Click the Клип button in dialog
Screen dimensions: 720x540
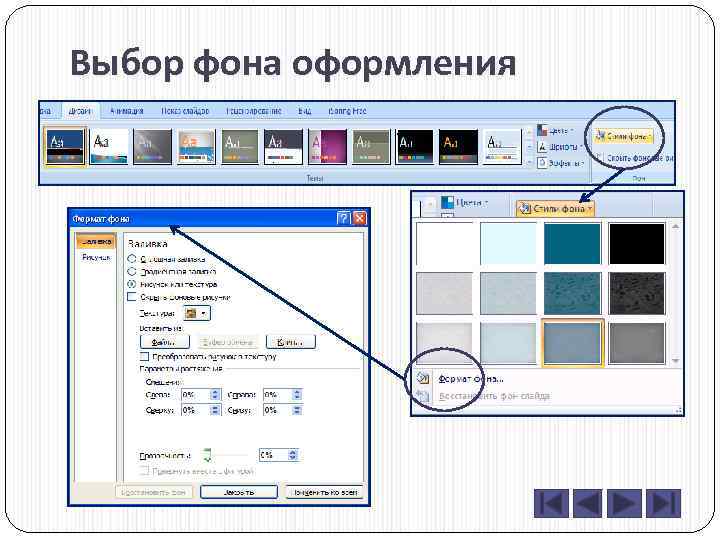tap(291, 342)
